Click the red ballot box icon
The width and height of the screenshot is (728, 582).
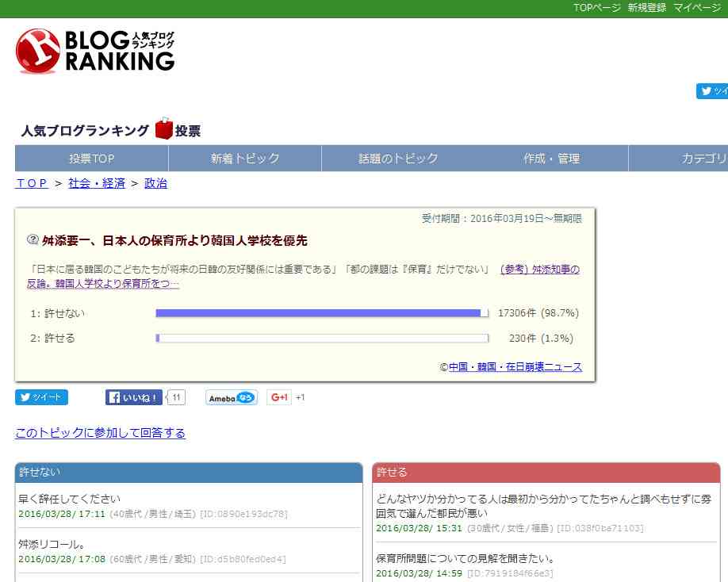click(163, 128)
